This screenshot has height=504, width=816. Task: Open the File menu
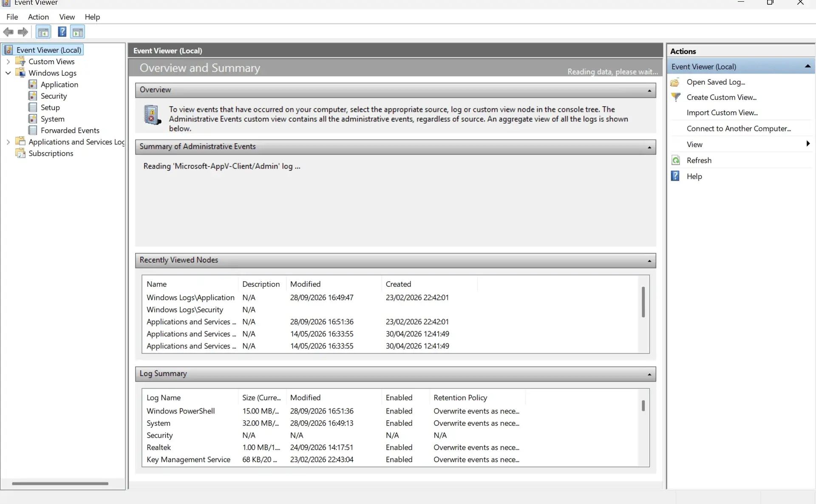coord(12,17)
